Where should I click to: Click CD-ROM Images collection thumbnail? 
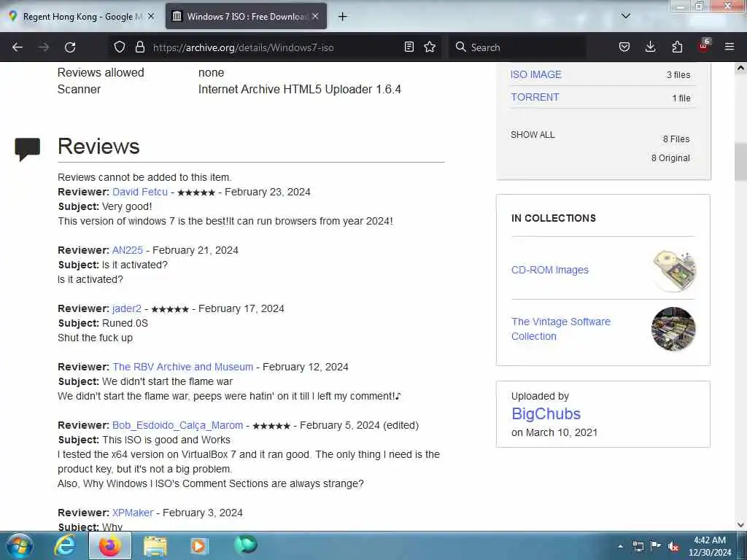coord(673,270)
